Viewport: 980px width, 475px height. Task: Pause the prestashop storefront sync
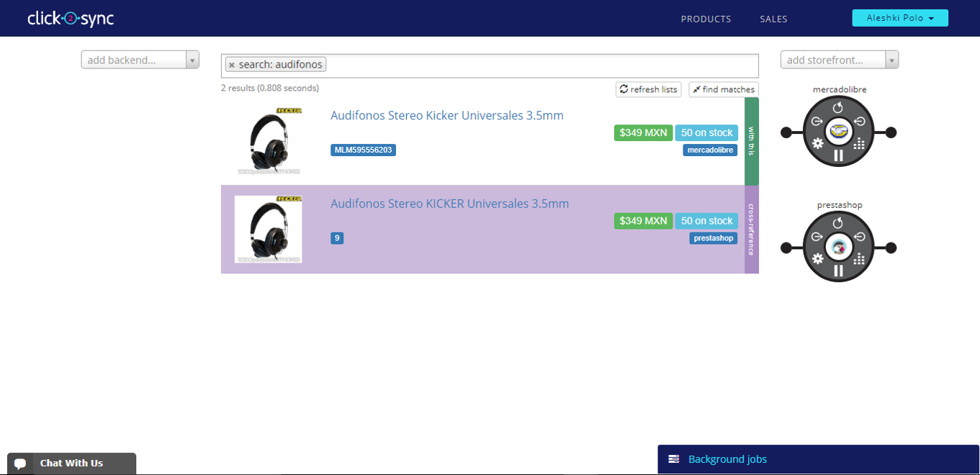[838, 271]
